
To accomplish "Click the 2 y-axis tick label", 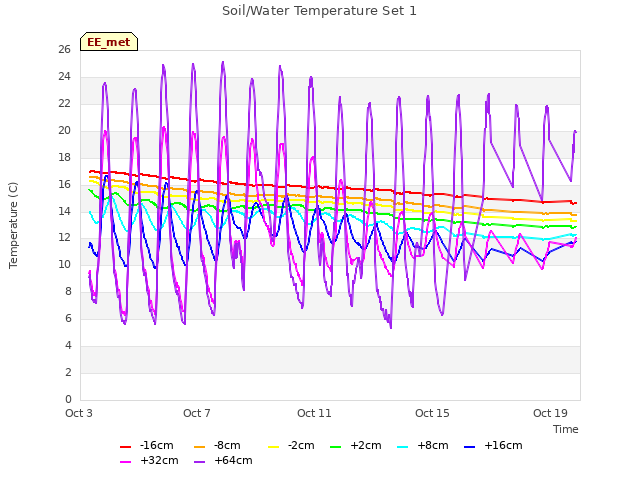I will (68, 372).
